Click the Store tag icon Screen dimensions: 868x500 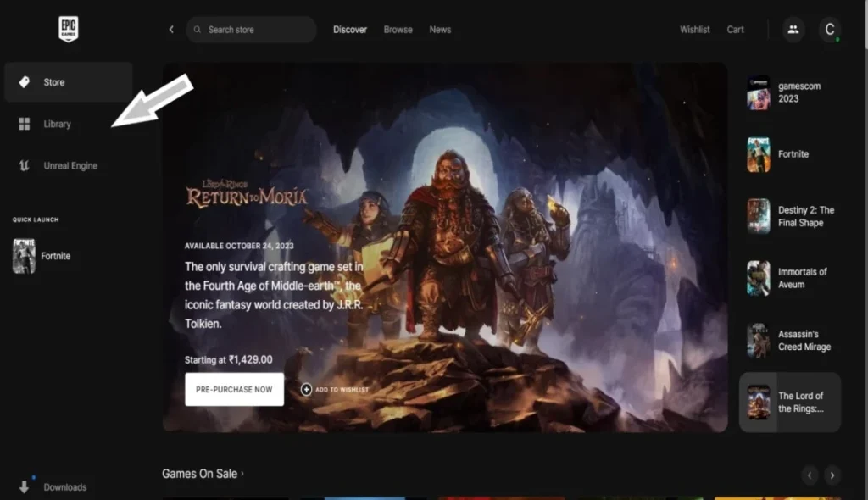click(25, 82)
